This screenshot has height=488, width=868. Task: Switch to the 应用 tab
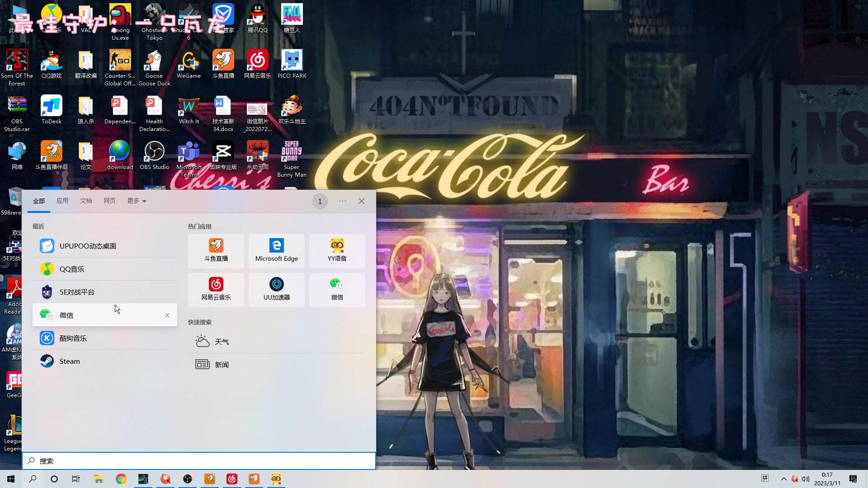[x=62, y=201]
